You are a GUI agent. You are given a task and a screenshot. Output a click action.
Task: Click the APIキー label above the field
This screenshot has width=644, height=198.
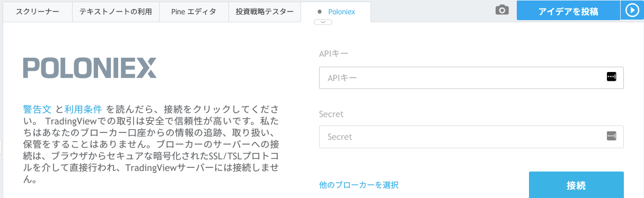click(334, 53)
